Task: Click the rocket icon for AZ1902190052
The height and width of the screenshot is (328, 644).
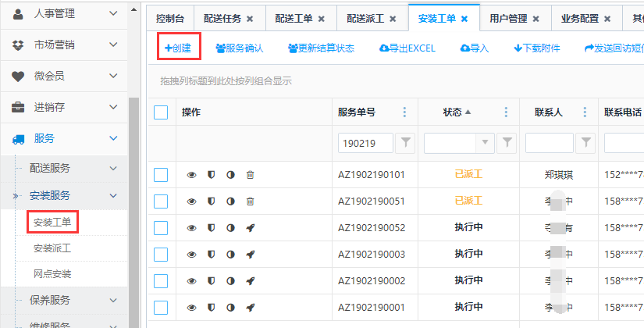Action: pyautogui.click(x=250, y=228)
